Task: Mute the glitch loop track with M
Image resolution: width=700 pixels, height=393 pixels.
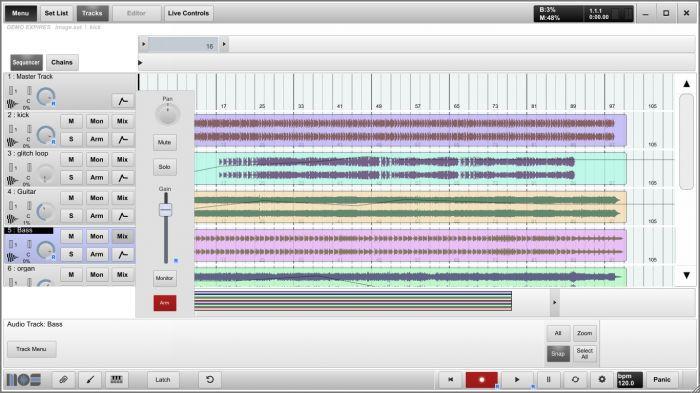Action: pyautogui.click(x=71, y=159)
